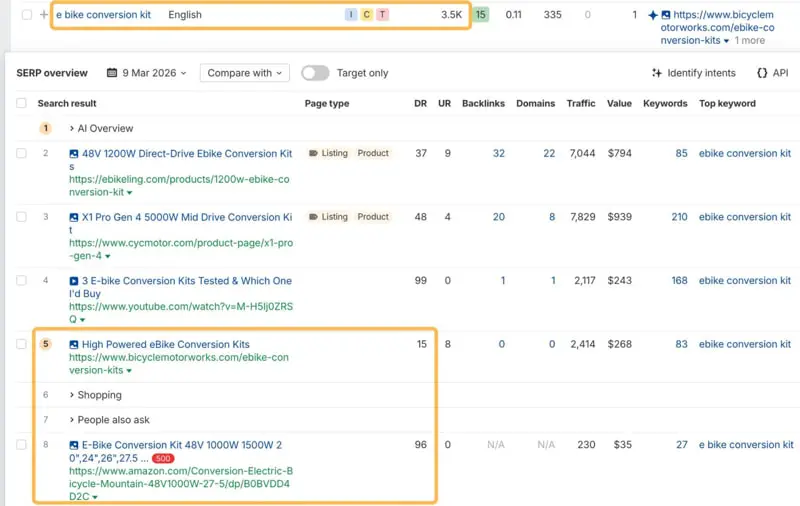Image resolution: width=800 pixels, height=506 pixels.
Task: Click the green 15 difficulty badge
Action: pyautogui.click(x=481, y=15)
